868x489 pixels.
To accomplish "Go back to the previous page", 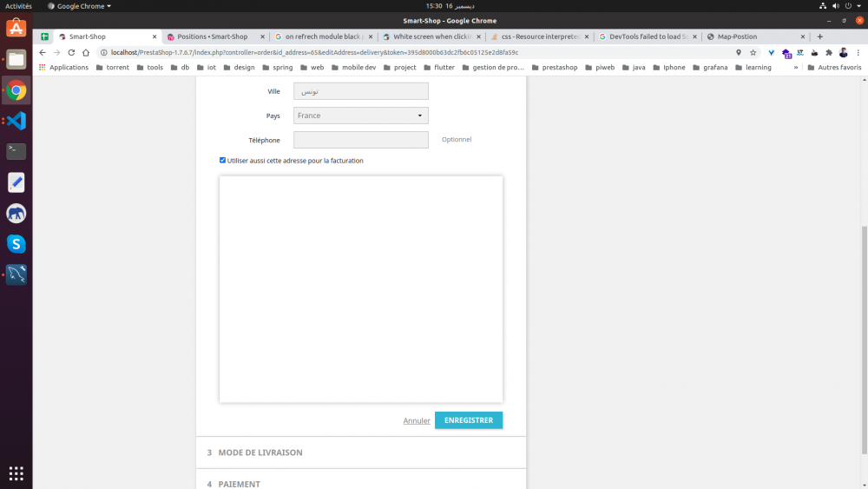I will point(43,53).
